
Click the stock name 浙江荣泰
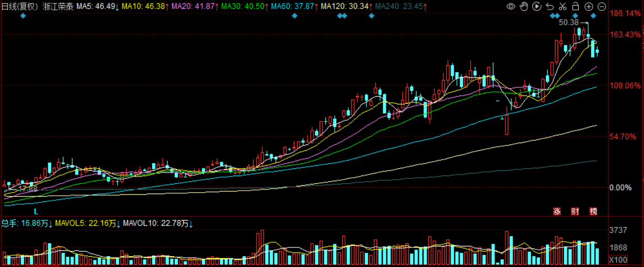pos(57,6)
